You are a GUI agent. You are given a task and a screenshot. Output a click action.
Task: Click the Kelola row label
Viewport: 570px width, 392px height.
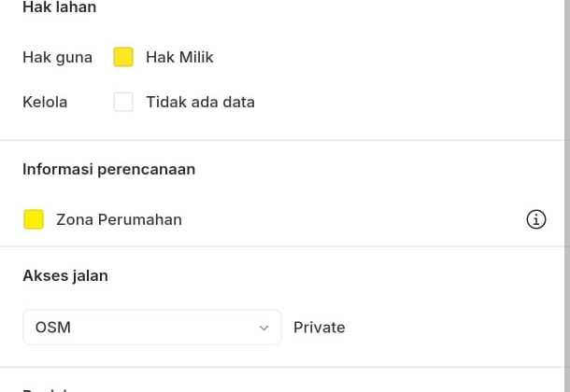tap(45, 102)
